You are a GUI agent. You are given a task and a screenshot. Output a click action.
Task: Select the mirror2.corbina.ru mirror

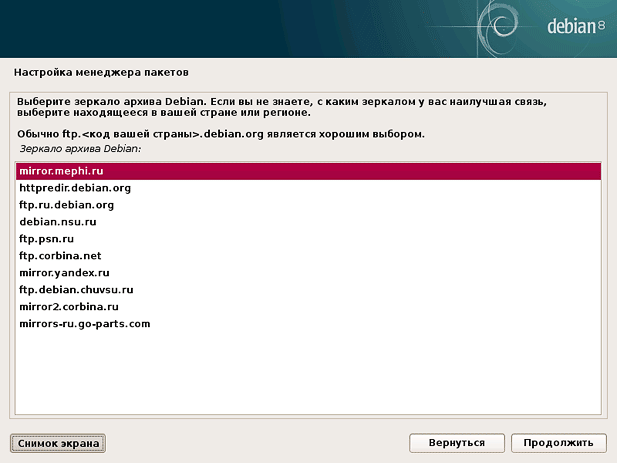click(x=308, y=306)
